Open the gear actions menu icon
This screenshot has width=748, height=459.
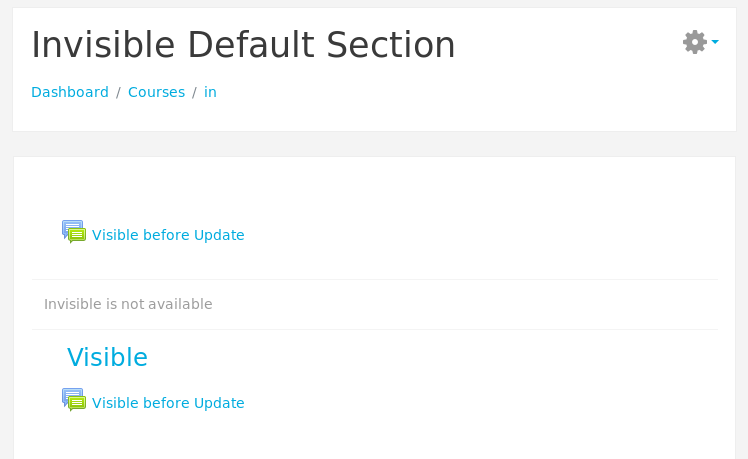coord(695,42)
